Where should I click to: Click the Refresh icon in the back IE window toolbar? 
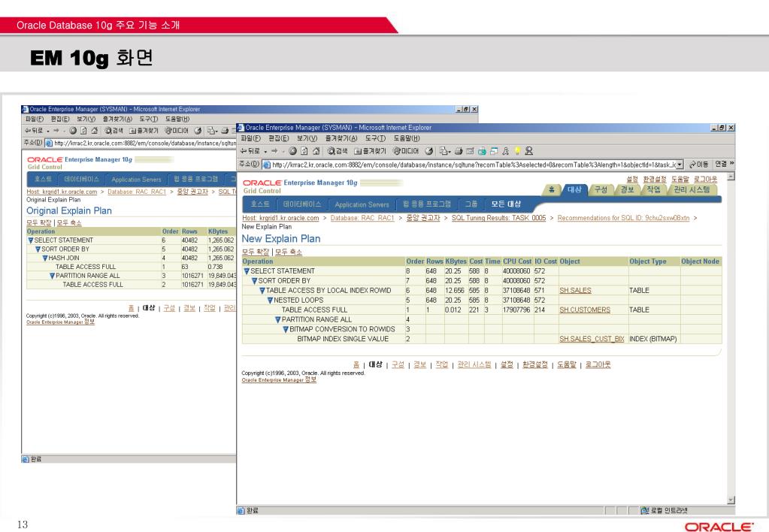click(x=84, y=131)
